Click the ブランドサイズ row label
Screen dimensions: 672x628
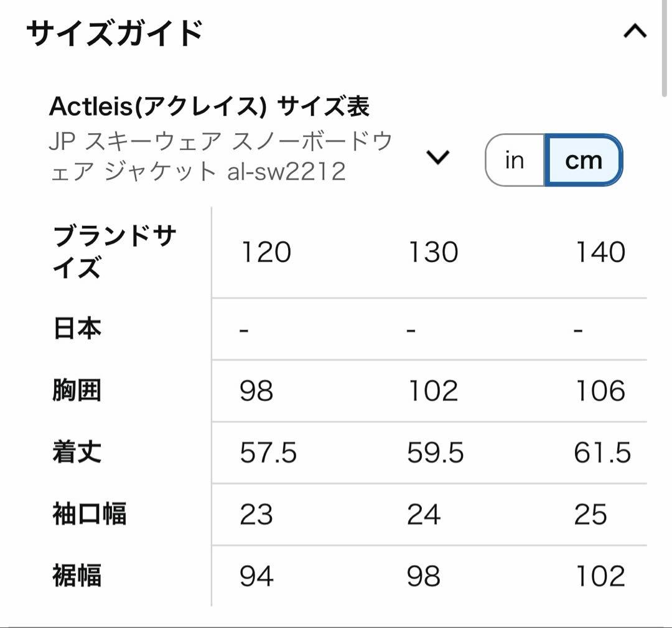pyautogui.click(x=114, y=251)
